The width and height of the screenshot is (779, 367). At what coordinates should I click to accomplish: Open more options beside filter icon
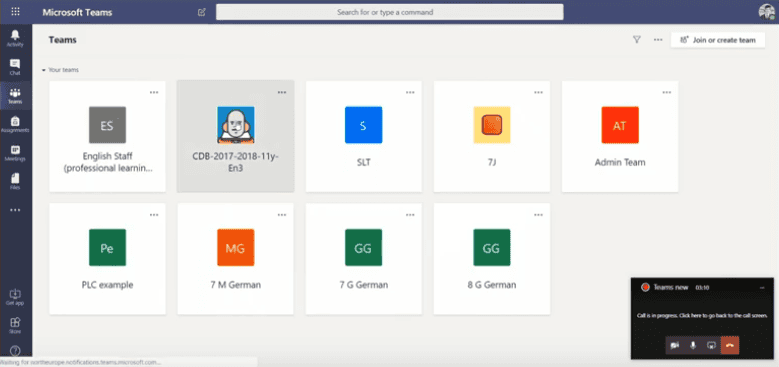click(658, 40)
